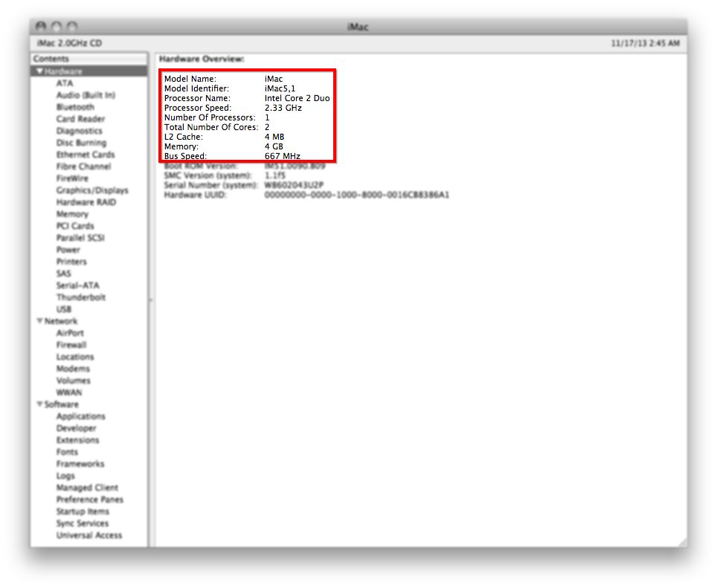Open Locations under Network

75,356
